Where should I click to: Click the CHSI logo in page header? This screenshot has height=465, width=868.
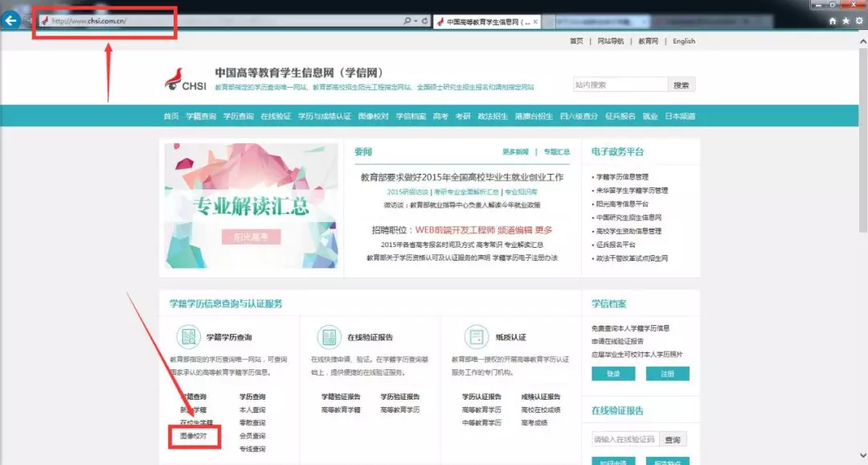tap(185, 80)
